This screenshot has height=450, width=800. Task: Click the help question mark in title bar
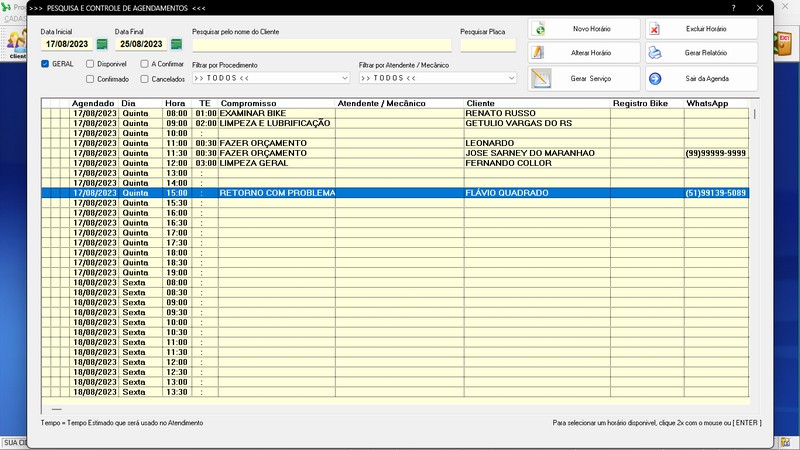pos(734,8)
